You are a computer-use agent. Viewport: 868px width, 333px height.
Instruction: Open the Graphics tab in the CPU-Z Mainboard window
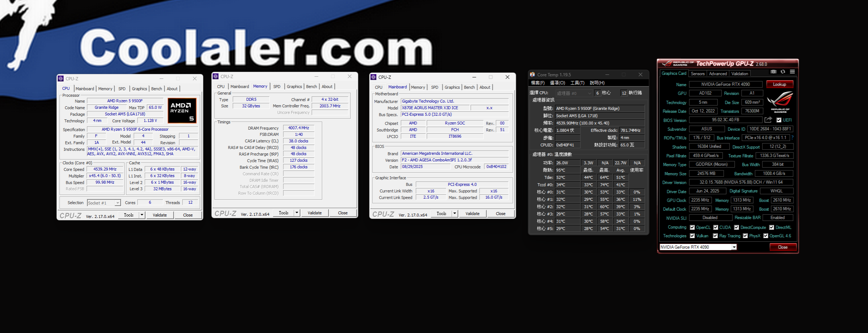pos(452,87)
